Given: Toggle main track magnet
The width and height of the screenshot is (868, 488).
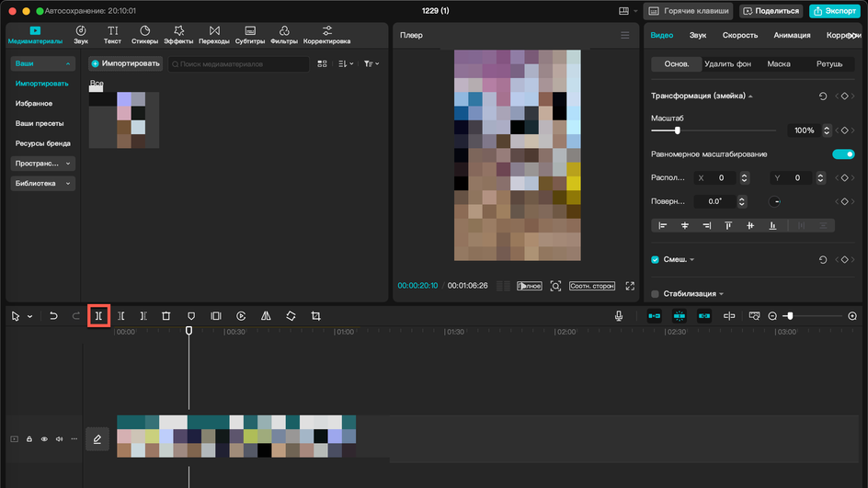Looking at the screenshot, I should [655, 316].
